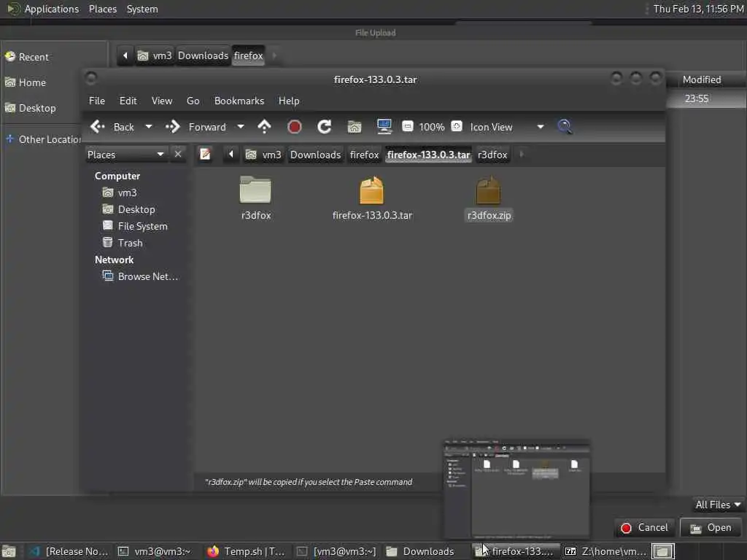747x560 pixels.
Task: Click the path bar left scroll arrow
Action: click(x=231, y=155)
